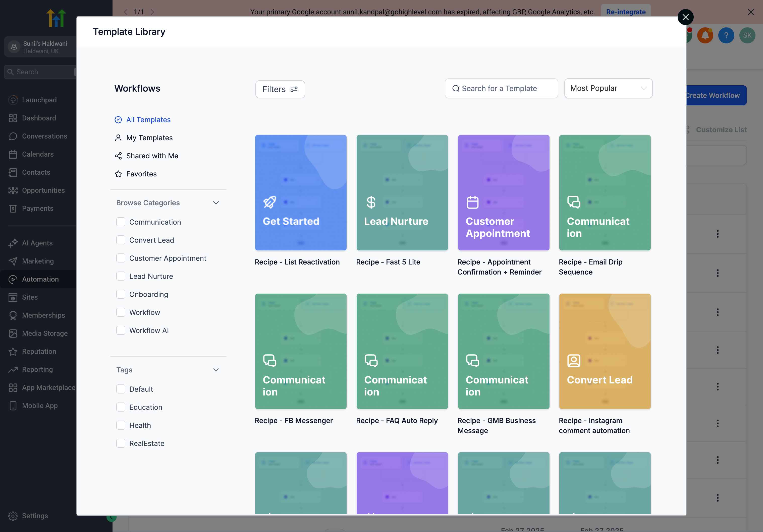Click the calendar icon on Customer Appointment card
This screenshot has width=763, height=532.
472,202
